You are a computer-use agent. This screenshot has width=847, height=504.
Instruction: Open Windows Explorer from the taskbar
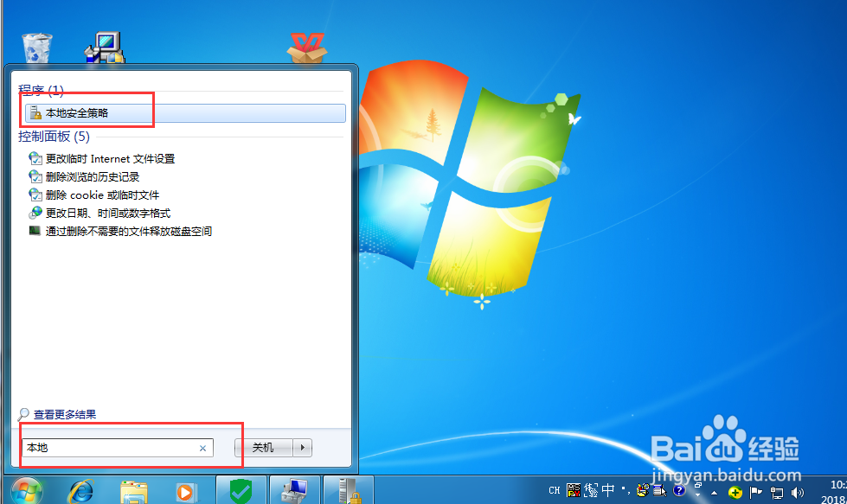[134, 490]
